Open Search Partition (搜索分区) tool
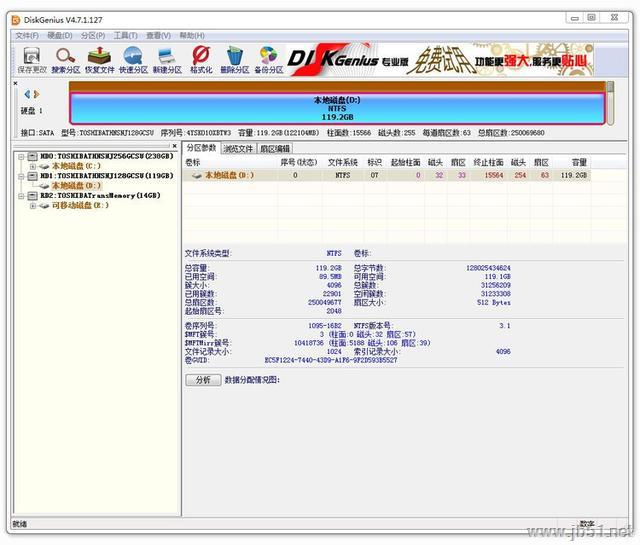Image resolution: width=640 pixels, height=545 pixels. pyautogui.click(x=66, y=60)
